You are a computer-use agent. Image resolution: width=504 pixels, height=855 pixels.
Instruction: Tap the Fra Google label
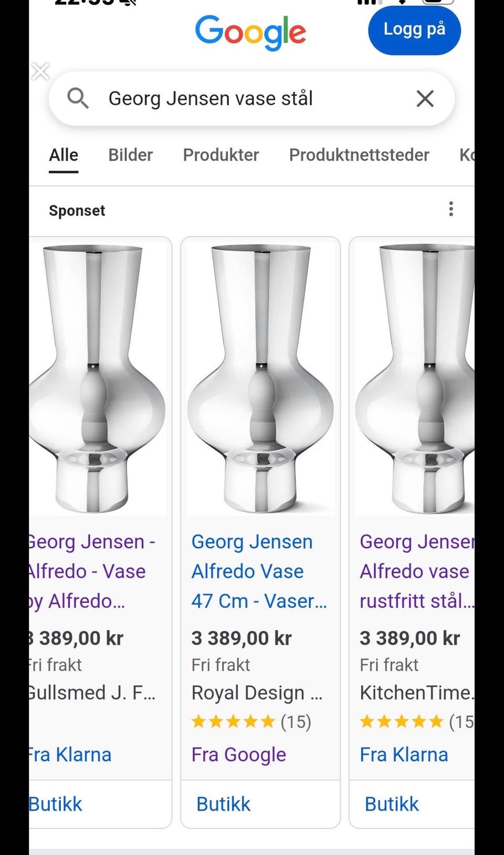[239, 755]
